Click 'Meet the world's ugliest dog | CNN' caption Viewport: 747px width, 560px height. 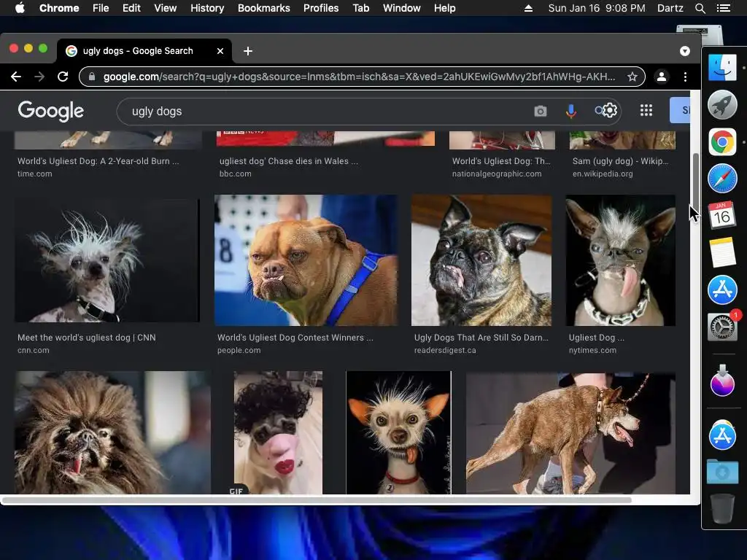coord(87,338)
